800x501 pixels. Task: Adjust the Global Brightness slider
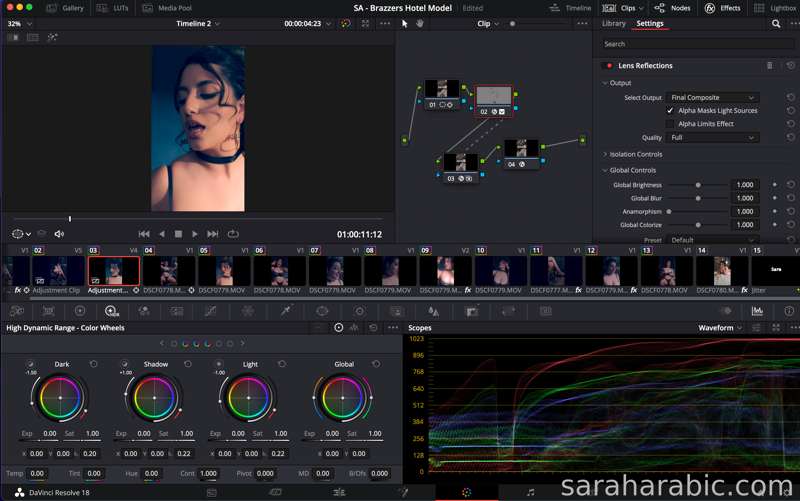[x=698, y=185]
